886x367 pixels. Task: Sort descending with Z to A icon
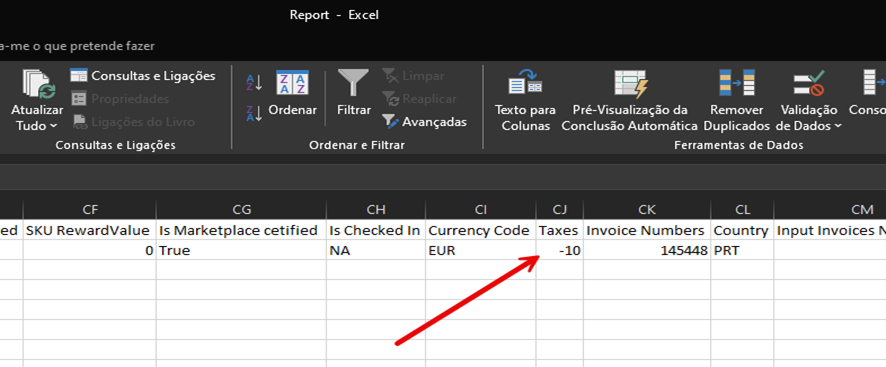click(254, 113)
